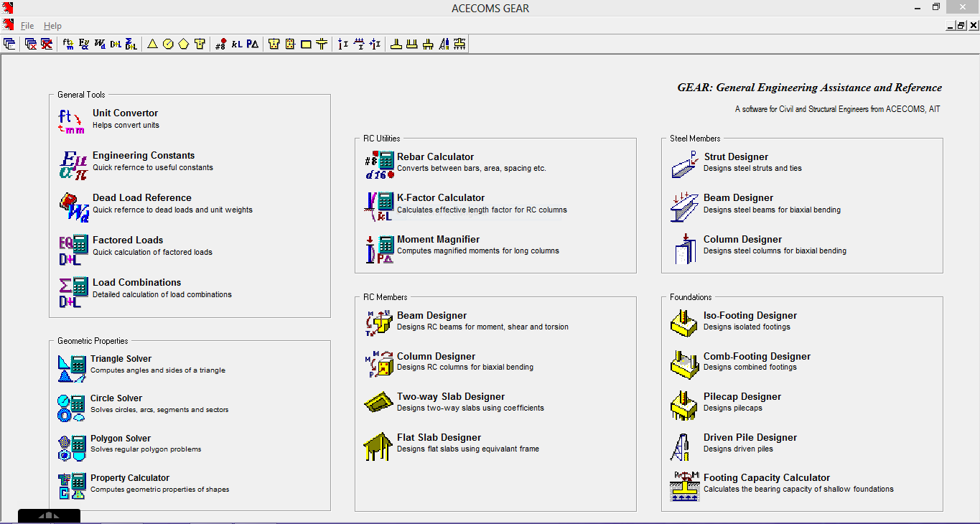Image resolution: width=980 pixels, height=524 pixels.
Task: Click the RC beam section toolbar icon
Action: click(x=274, y=44)
